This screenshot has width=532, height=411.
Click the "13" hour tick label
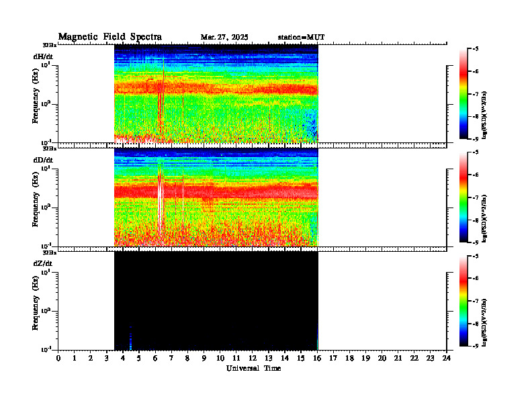(269, 359)
